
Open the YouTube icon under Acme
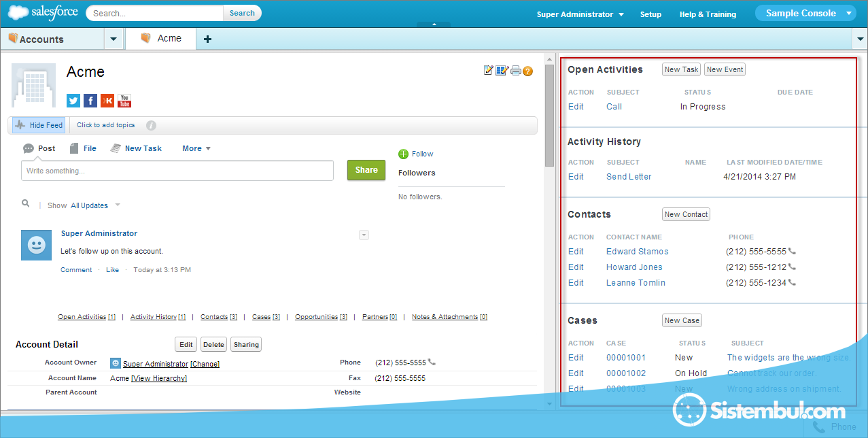point(124,101)
